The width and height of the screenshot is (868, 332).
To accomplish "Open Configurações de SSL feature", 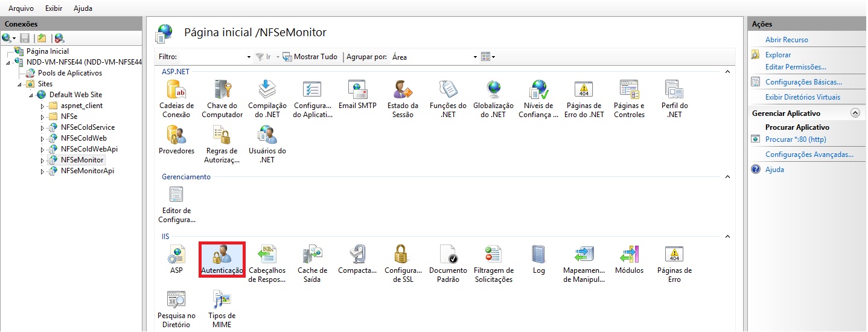I will [403, 264].
